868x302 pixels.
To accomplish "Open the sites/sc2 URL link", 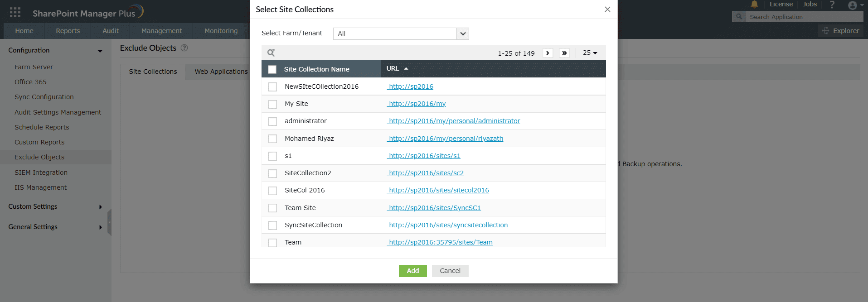I will pyautogui.click(x=426, y=173).
